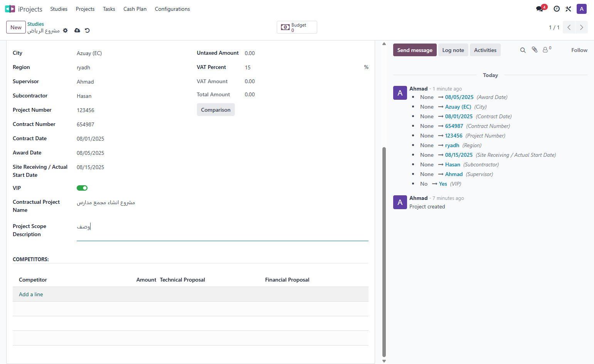Click the New button
594x364 pixels.
pyautogui.click(x=16, y=27)
